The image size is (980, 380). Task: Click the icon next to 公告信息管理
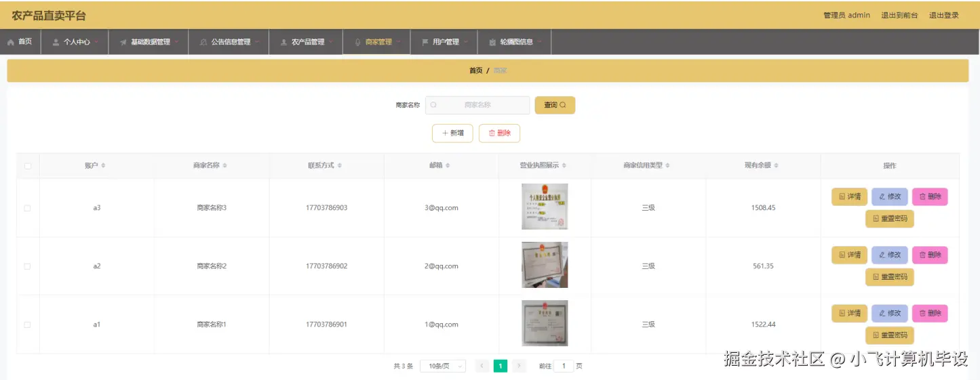(203, 42)
